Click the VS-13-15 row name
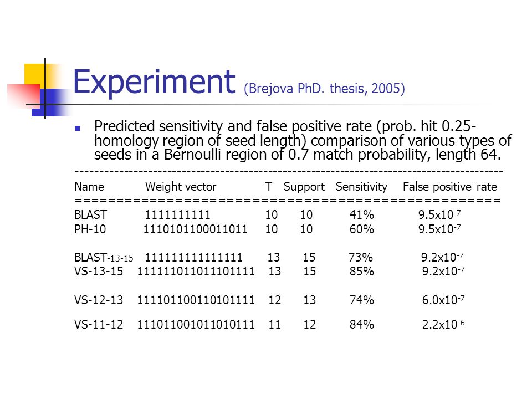Image resolution: width=532 pixels, height=399 pixels. click(99, 272)
